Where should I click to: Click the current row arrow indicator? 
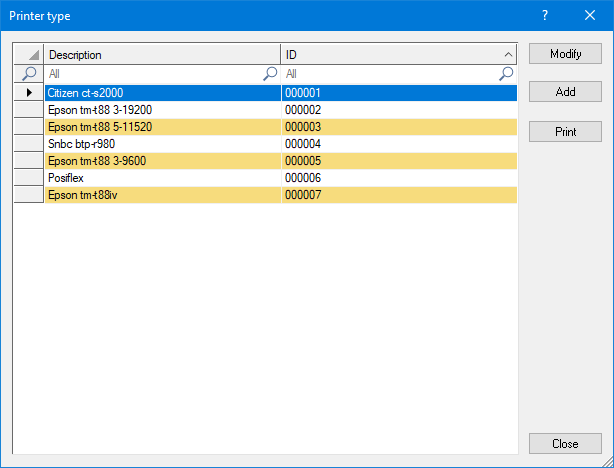click(x=29, y=92)
